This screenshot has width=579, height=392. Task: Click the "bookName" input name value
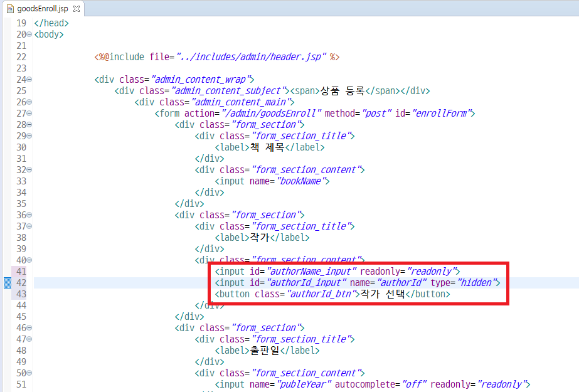coord(302,181)
